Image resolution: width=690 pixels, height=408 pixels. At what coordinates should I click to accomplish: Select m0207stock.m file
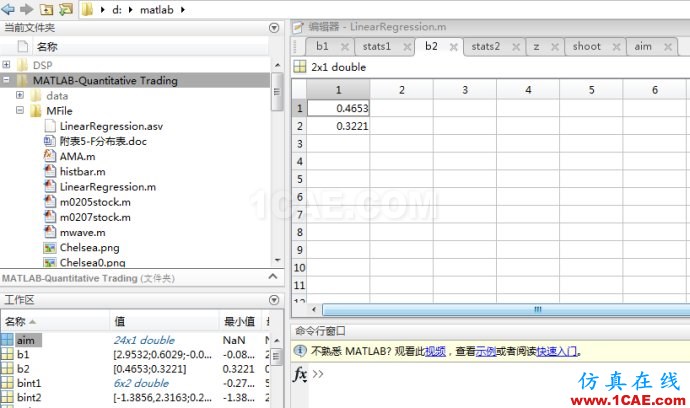click(x=95, y=217)
